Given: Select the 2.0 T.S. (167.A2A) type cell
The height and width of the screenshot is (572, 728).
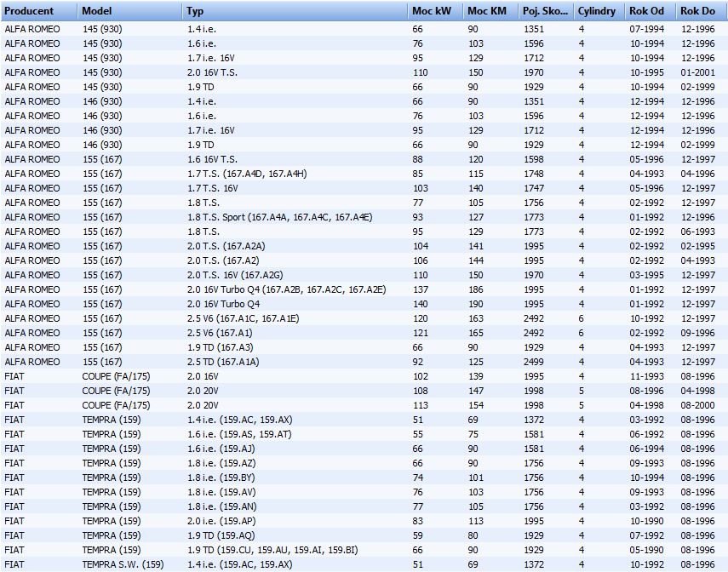Looking at the screenshot, I should (226, 246).
